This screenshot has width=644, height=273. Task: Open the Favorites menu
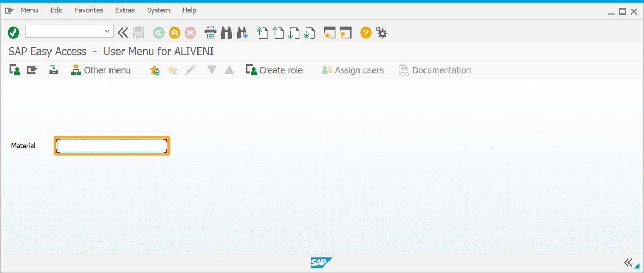click(x=89, y=10)
